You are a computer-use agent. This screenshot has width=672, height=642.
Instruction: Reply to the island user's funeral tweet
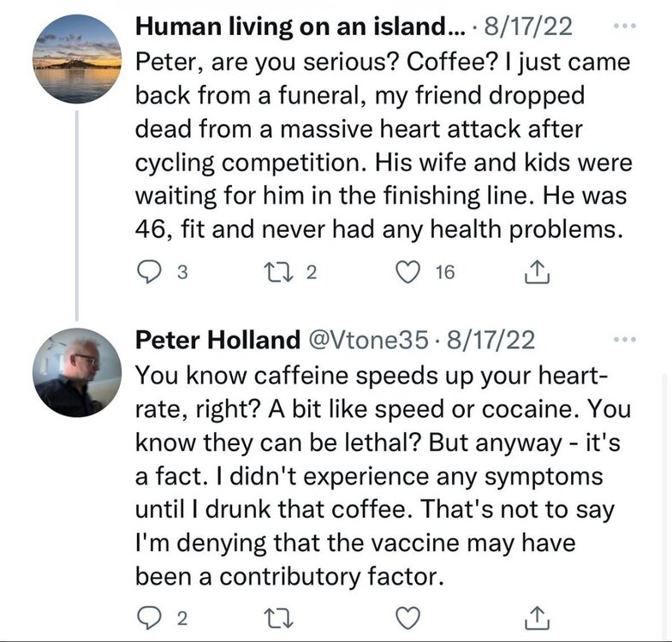(x=149, y=273)
